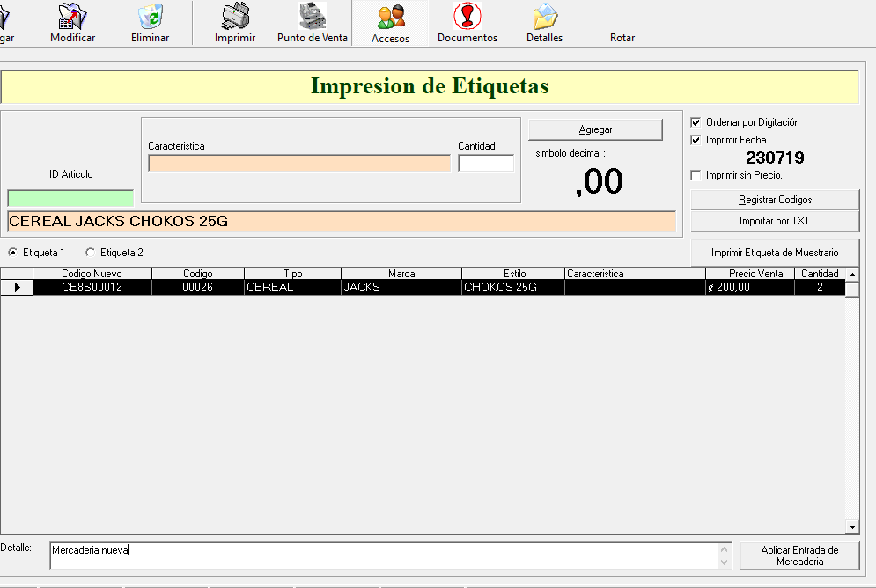876x588 pixels.
Task: Click the Cantidad input field
Action: click(485, 164)
